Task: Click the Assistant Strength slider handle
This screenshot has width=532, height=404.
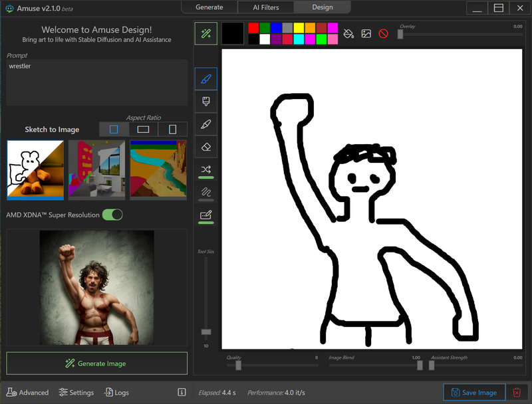Action: [432, 365]
